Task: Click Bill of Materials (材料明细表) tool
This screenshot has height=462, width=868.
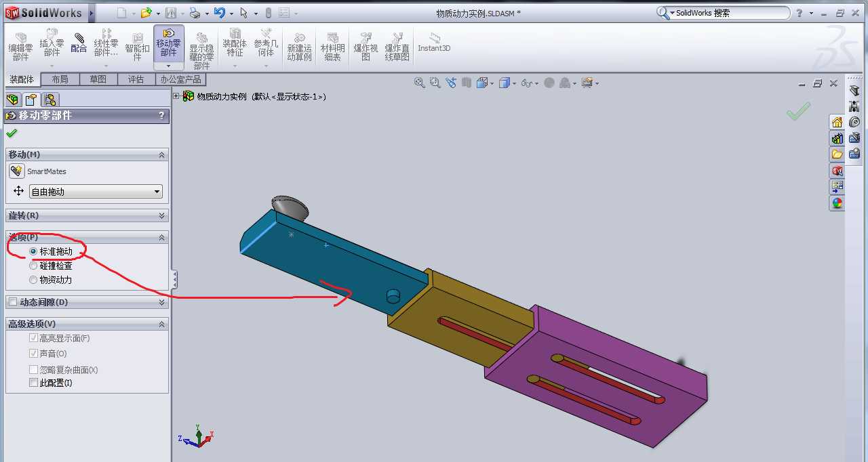Action: click(332, 47)
